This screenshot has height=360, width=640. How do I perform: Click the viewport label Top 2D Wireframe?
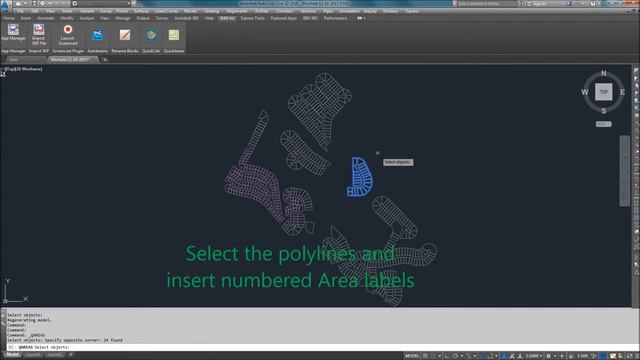[x=23, y=69]
